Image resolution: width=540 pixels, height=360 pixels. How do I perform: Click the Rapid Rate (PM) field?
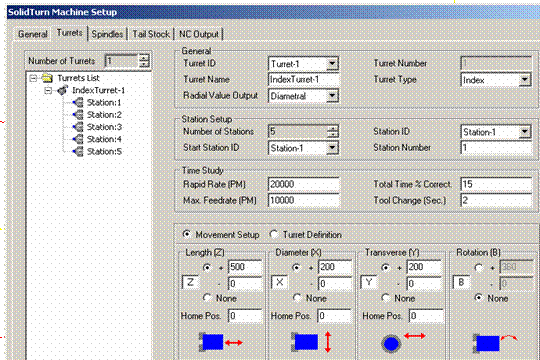coord(303,184)
